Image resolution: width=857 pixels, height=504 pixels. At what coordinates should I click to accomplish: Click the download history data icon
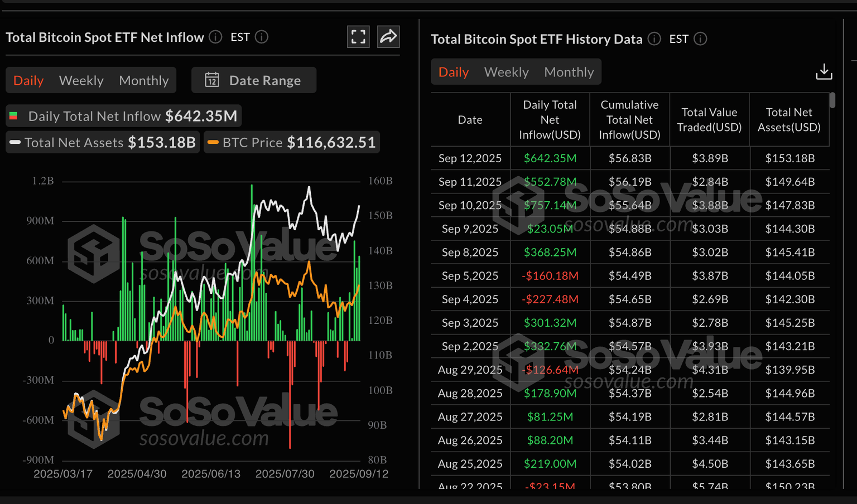pyautogui.click(x=824, y=72)
